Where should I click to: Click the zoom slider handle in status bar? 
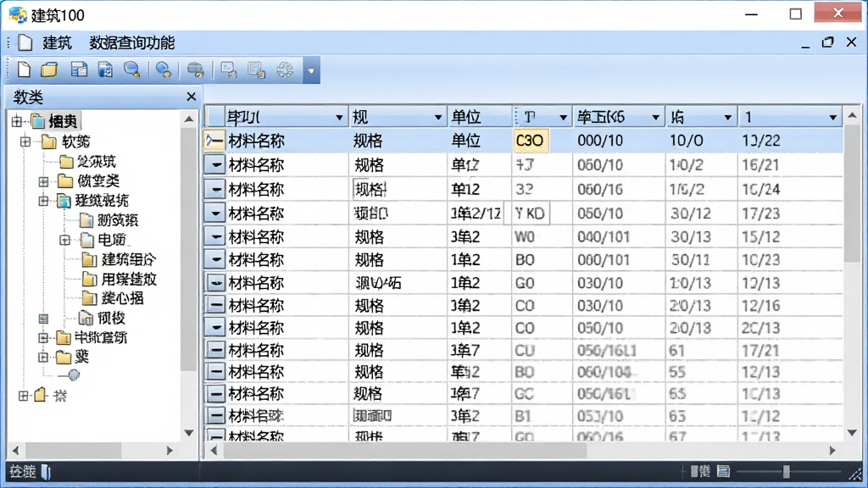tap(786, 471)
